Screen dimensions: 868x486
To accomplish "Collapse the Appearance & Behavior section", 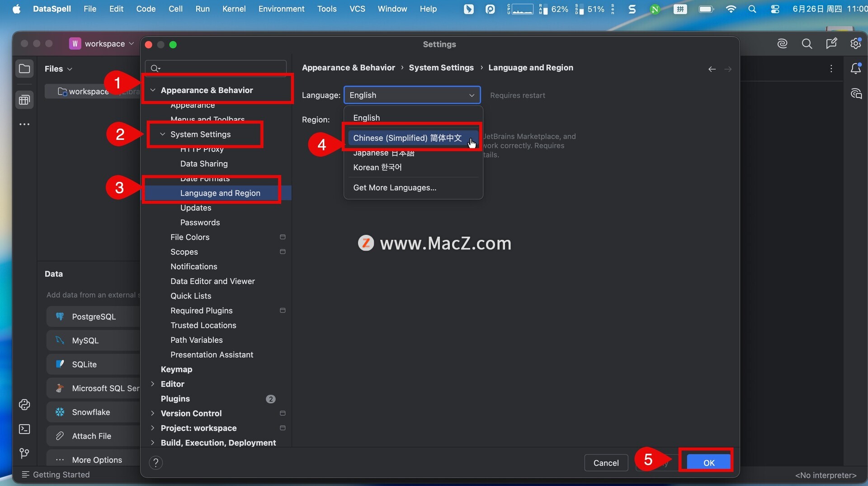I will click(x=153, y=90).
